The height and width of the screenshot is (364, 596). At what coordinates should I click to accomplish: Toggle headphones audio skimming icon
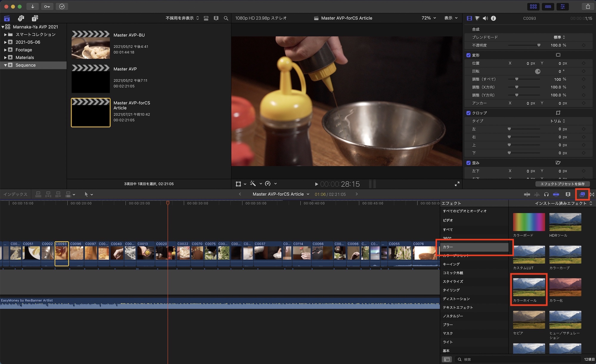click(x=546, y=194)
